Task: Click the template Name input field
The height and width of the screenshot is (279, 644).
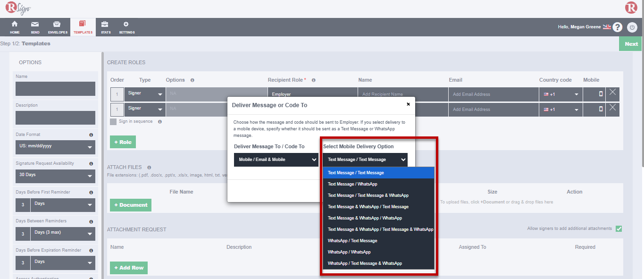Action: click(55, 89)
